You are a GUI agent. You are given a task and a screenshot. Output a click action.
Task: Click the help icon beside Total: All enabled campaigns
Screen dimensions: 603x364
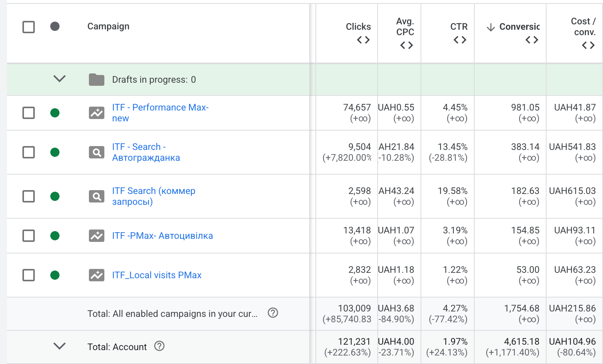pos(273,313)
